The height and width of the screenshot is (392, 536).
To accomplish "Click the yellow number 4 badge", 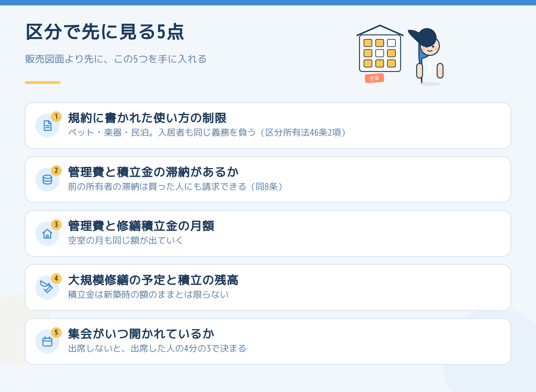I will [56, 279].
